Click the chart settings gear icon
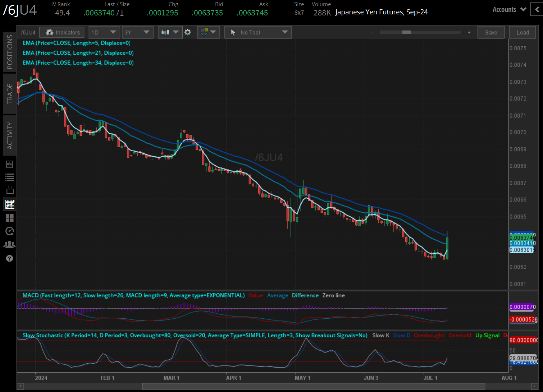The width and height of the screenshot is (543, 392). click(x=188, y=32)
